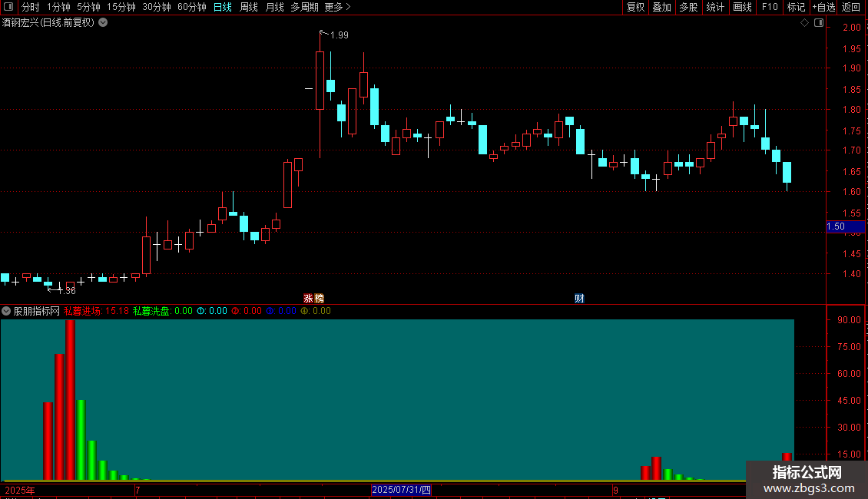868x499 pixels.
Task: Click the 榜 ranking marker icon
Action: [319, 299]
